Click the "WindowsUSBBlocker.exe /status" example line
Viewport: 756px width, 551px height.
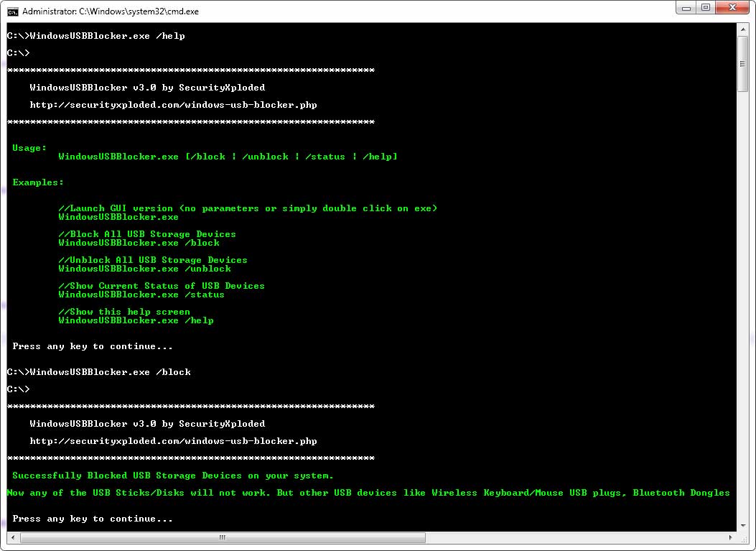141,295
